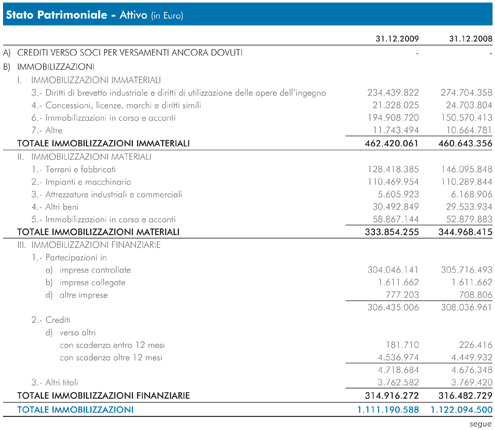This screenshot has width=495, height=430.
Task: Click the Crediti verso soci per versamenti row
Action: pyautogui.click(x=248, y=53)
